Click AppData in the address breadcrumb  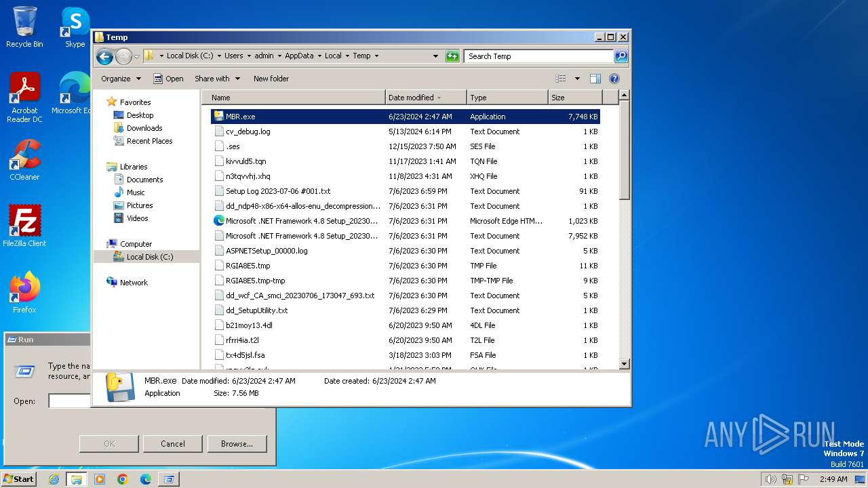[299, 56]
